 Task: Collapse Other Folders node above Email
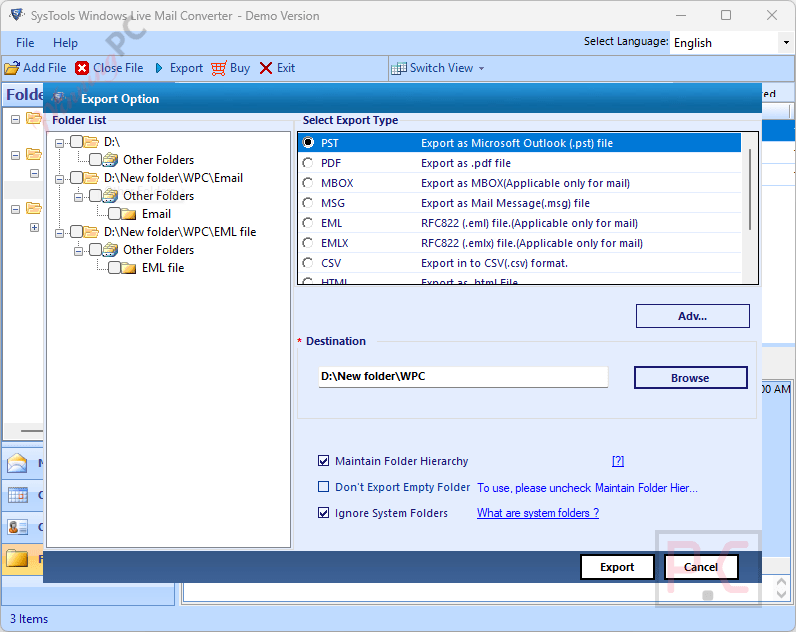78,197
